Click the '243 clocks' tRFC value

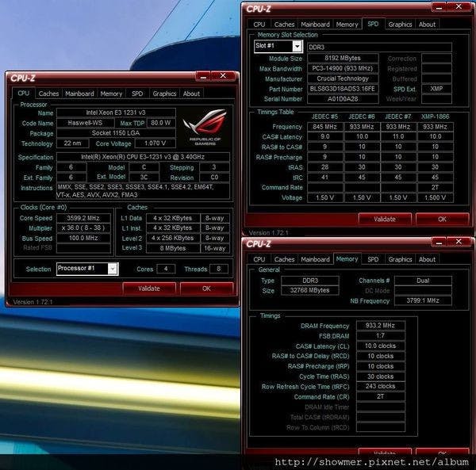pyautogui.click(x=380, y=386)
